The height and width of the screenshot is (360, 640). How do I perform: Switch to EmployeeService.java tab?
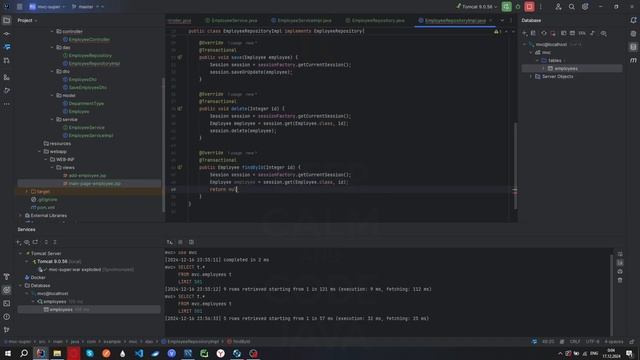coord(231,20)
